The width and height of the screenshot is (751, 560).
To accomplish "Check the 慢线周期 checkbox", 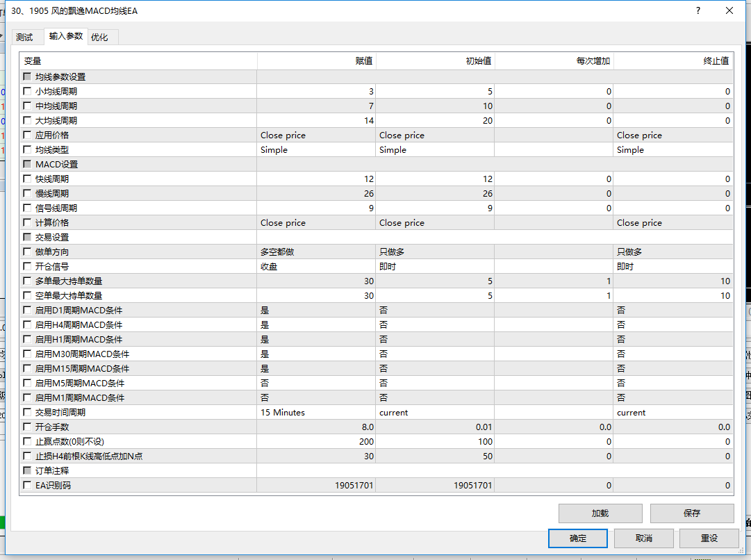I will click(27, 193).
